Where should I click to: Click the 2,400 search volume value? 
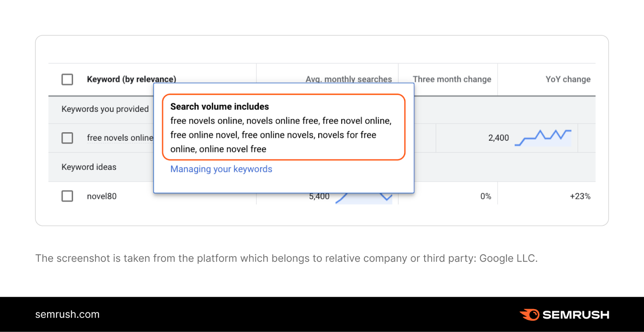tap(498, 138)
